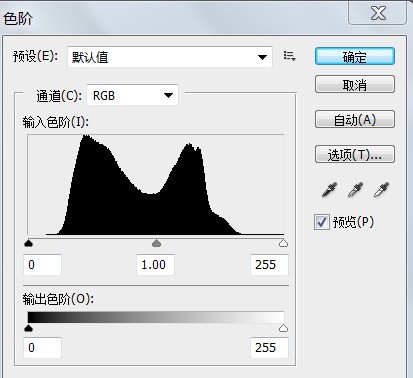Image resolution: width=413 pixels, height=378 pixels.
Task: Open the preset options menu icon
Action: (289, 56)
